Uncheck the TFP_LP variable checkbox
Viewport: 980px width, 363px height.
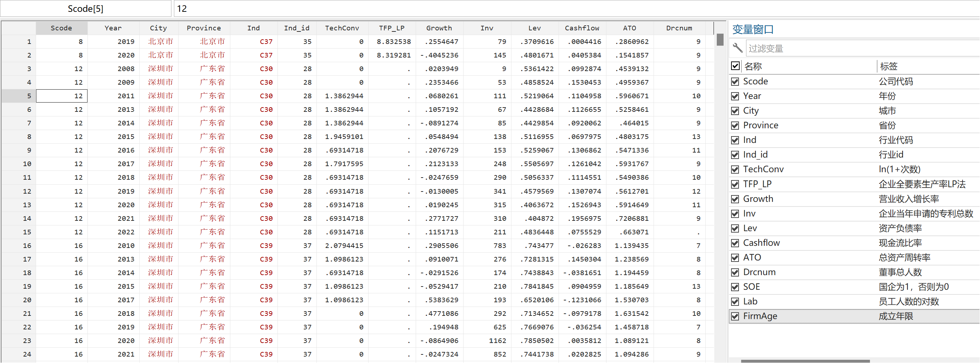(735, 184)
